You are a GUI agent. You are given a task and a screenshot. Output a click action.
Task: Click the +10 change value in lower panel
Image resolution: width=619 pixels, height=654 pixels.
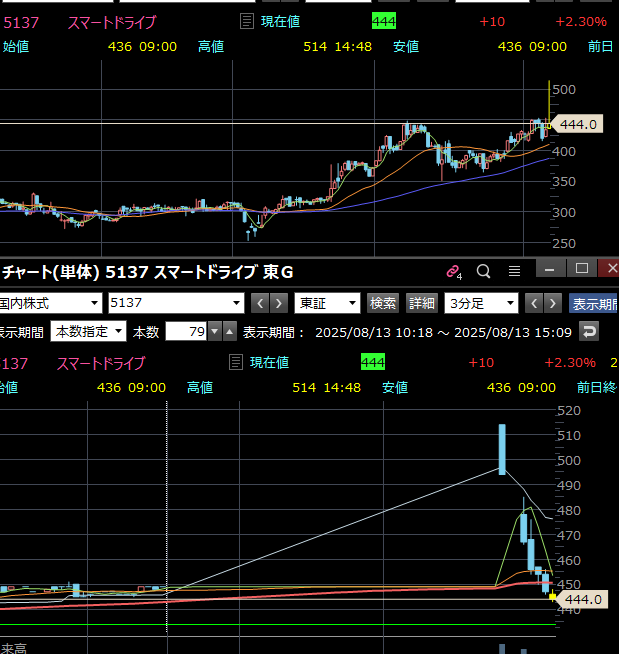point(481,362)
